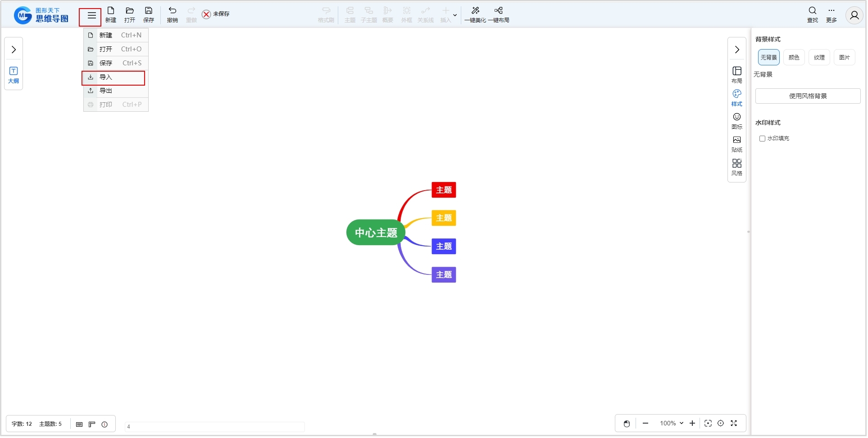Choose 打印 Ctrl+P in the menu
The image size is (868, 438).
click(116, 105)
